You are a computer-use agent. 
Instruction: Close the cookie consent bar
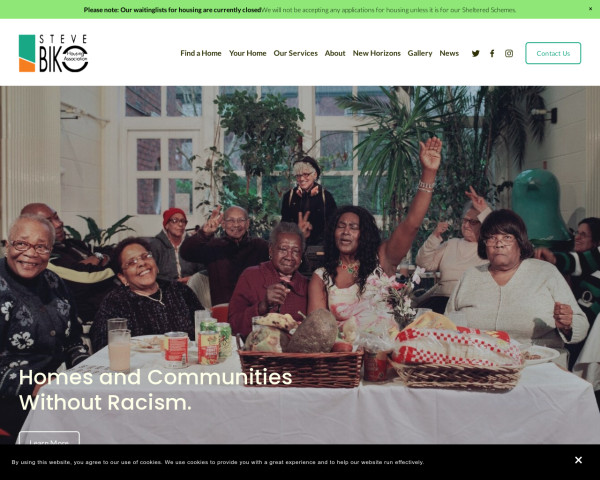pyautogui.click(x=578, y=460)
